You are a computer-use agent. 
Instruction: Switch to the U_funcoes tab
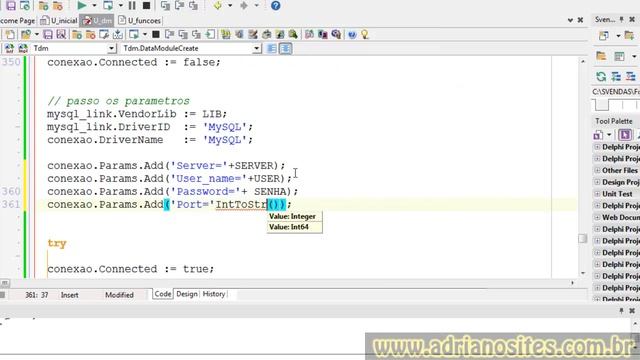pyautogui.click(x=139, y=20)
